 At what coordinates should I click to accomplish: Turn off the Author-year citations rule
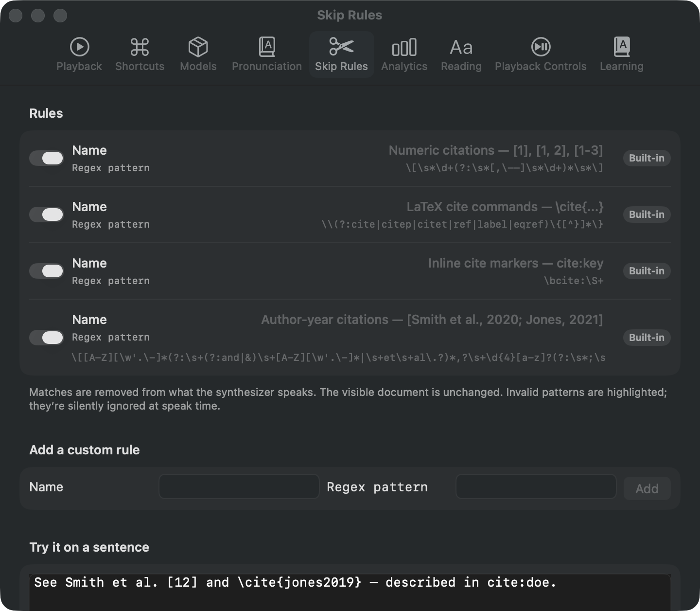tap(47, 338)
